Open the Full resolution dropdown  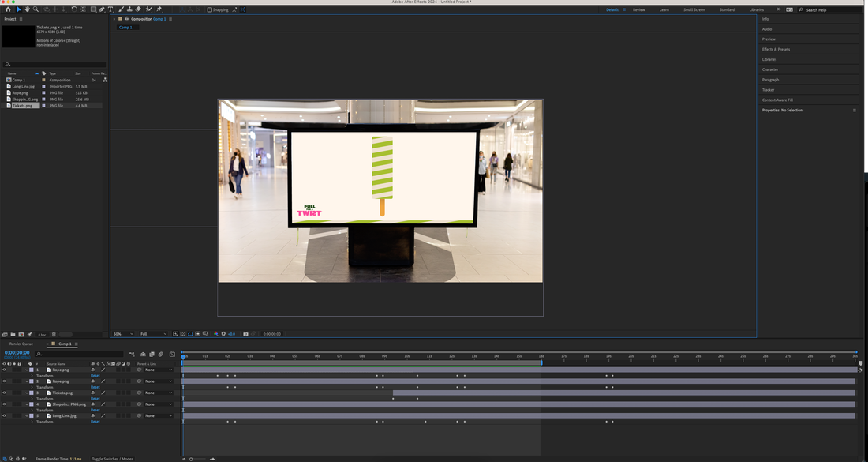(x=153, y=334)
